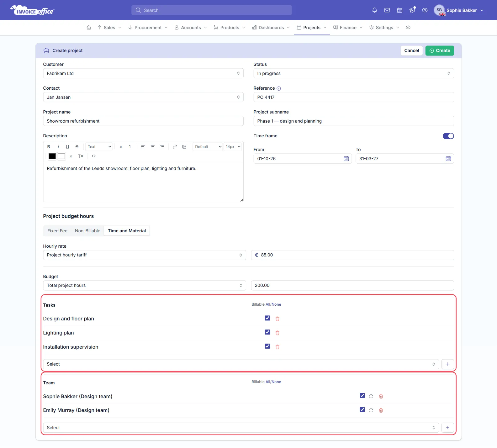Uncheck billable for Design and floor plan
This screenshot has width=497, height=448.
coord(267,318)
